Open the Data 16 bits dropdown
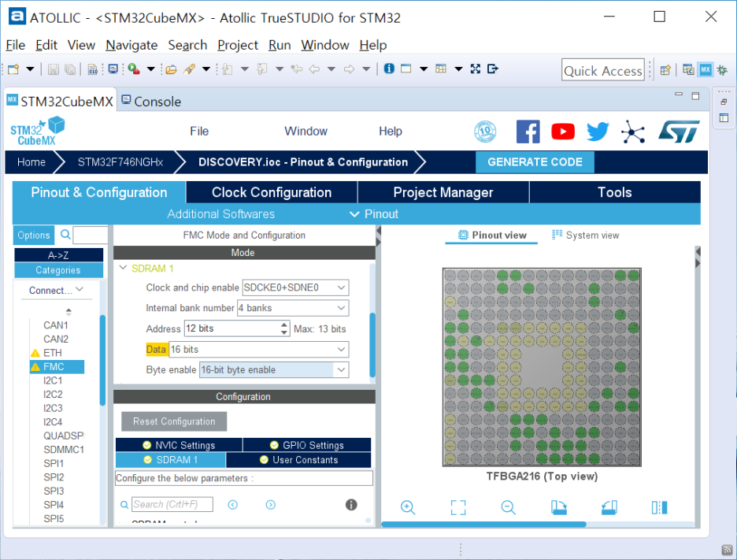This screenshot has width=737, height=560. [x=341, y=350]
